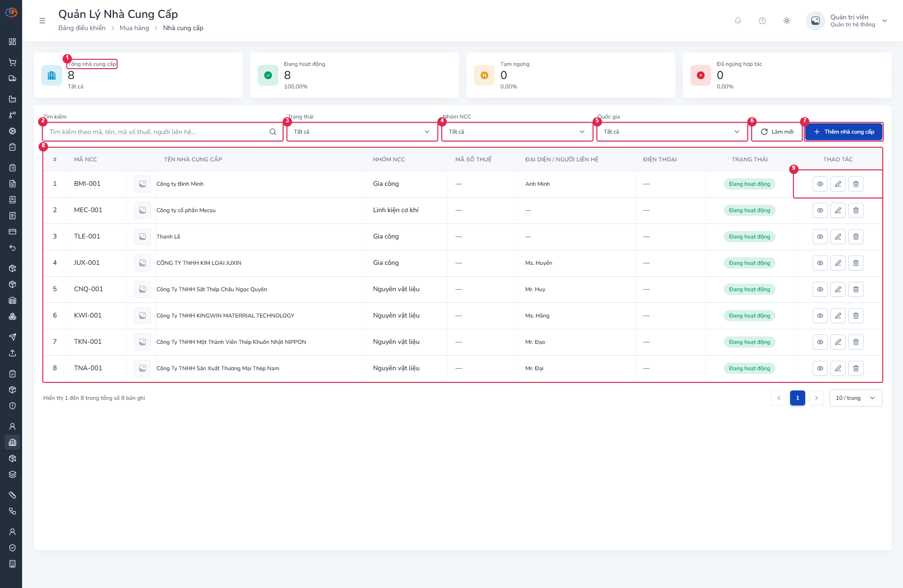The width and height of the screenshot is (903, 588).
Task: Click the Thêm nhà cung cấp button
Action: point(844,132)
